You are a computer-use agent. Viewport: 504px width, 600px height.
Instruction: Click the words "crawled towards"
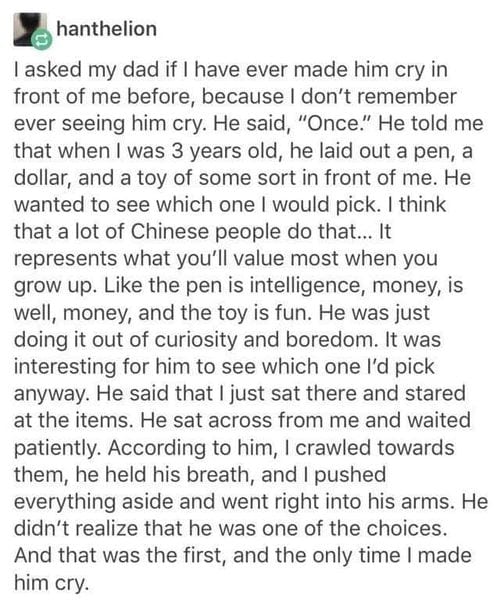coord(375,448)
